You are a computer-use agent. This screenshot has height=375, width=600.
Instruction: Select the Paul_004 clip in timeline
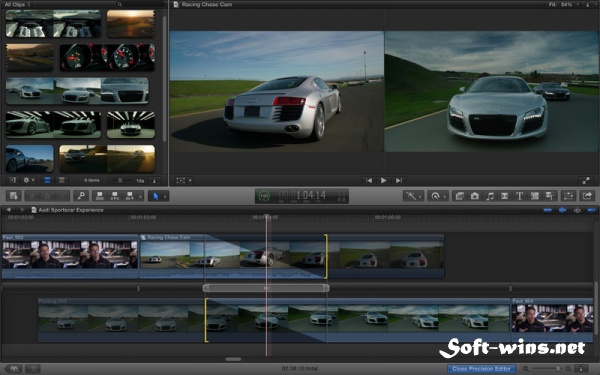(x=552, y=320)
